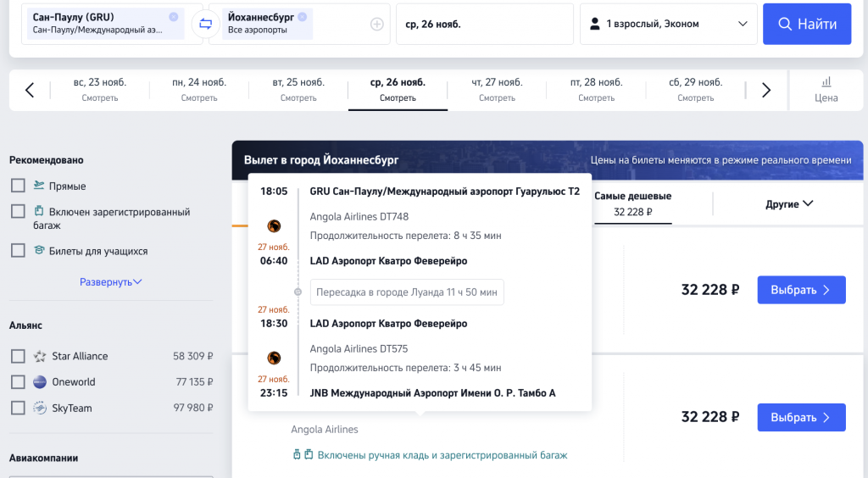Click the Star Alliance logo icon

click(x=40, y=356)
